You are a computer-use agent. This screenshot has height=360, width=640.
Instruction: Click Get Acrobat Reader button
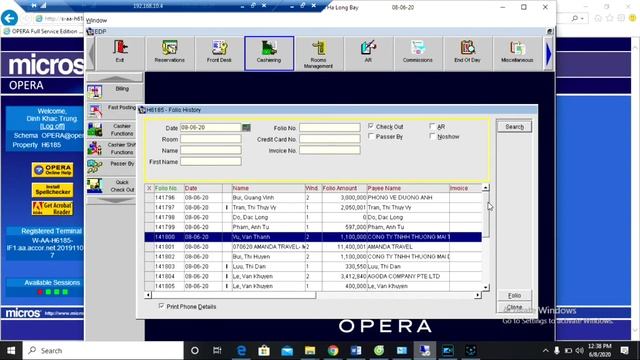pos(53,208)
